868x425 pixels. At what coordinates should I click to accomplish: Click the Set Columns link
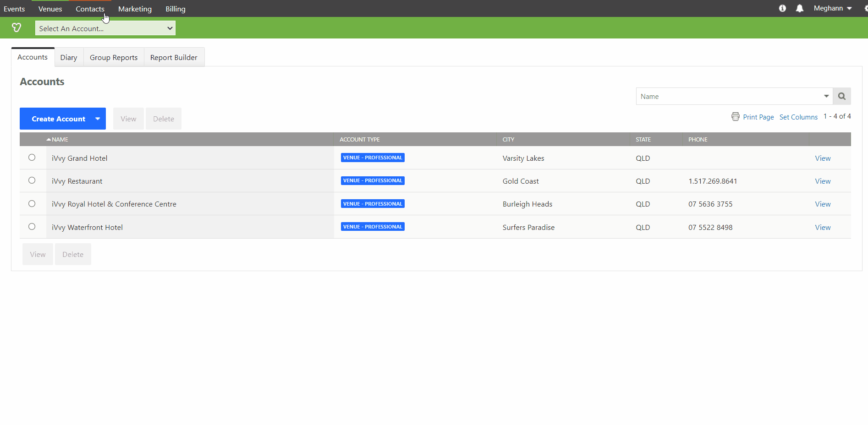click(798, 117)
